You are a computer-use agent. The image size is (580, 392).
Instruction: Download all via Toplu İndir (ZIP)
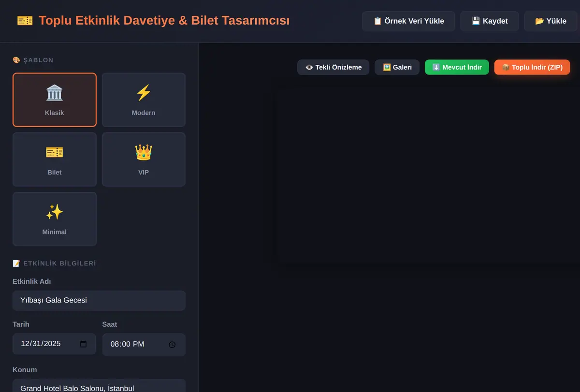pos(532,67)
